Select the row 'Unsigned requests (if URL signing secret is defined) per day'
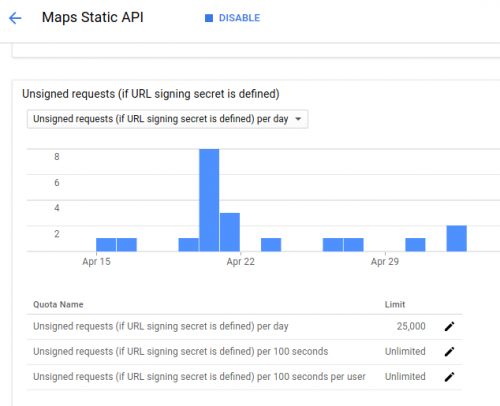The image size is (500, 406). coord(244,326)
